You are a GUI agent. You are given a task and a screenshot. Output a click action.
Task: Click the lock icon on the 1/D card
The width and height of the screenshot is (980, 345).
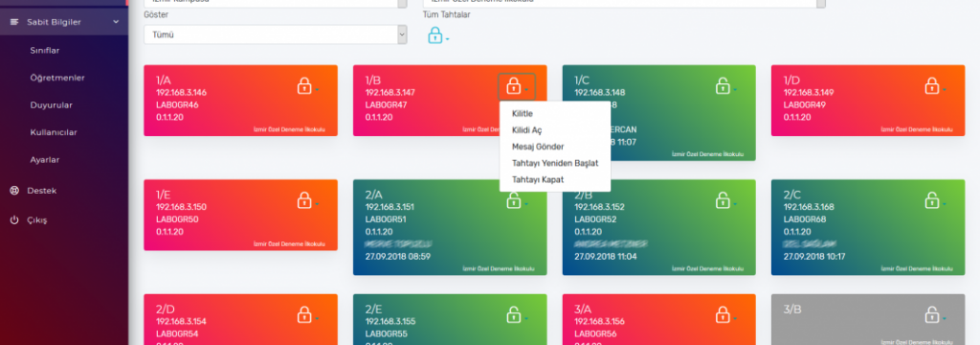[x=932, y=85]
